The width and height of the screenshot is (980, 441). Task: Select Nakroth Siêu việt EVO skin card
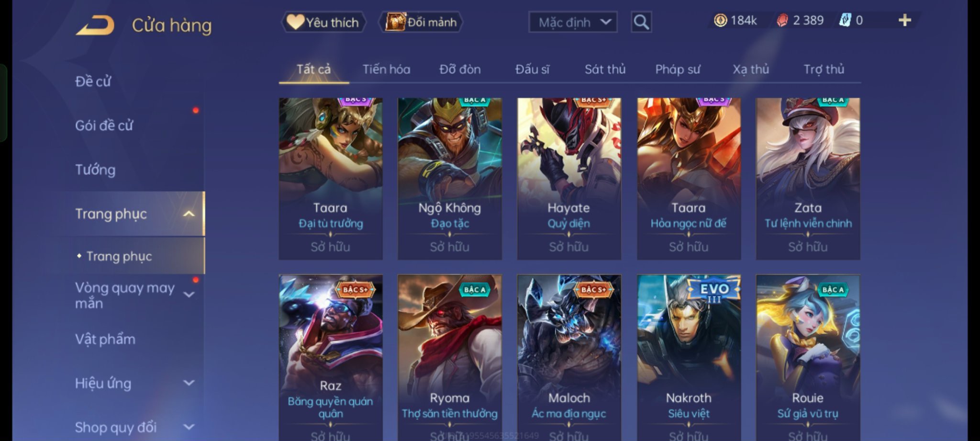[689, 358]
